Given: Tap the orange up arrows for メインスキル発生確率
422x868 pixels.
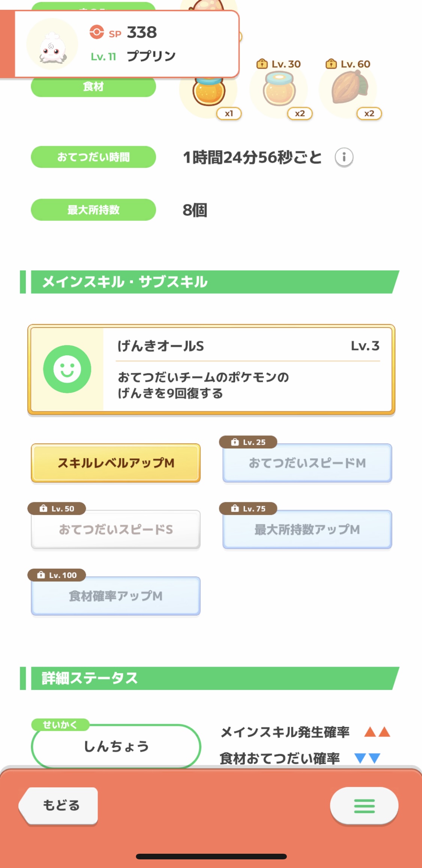Looking at the screenshot, I should coord(377,732).
